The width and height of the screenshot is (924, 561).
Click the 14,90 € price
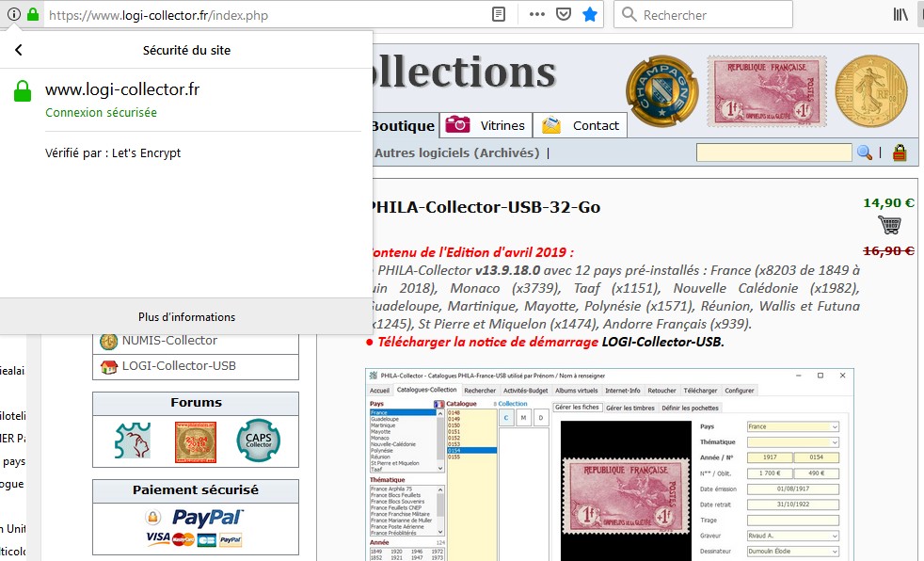888,203
